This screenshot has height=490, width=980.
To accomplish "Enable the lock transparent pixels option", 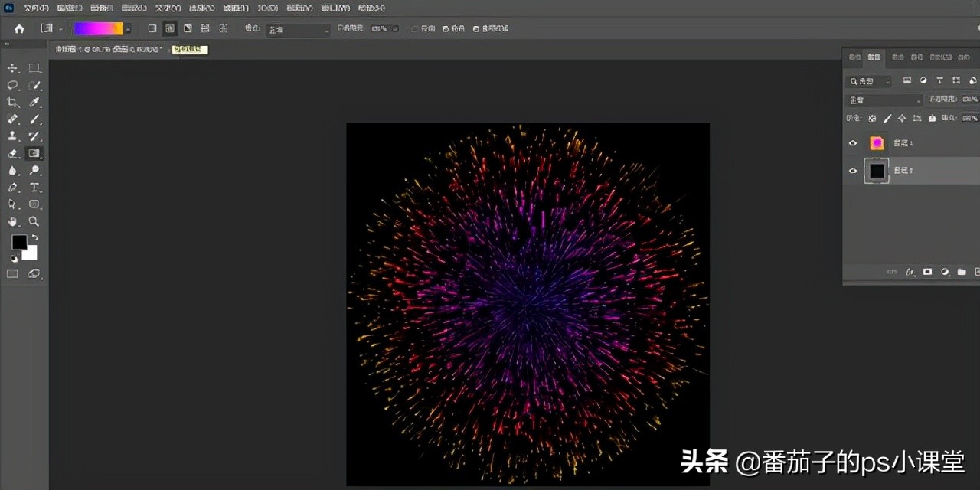I will [871, 117].
